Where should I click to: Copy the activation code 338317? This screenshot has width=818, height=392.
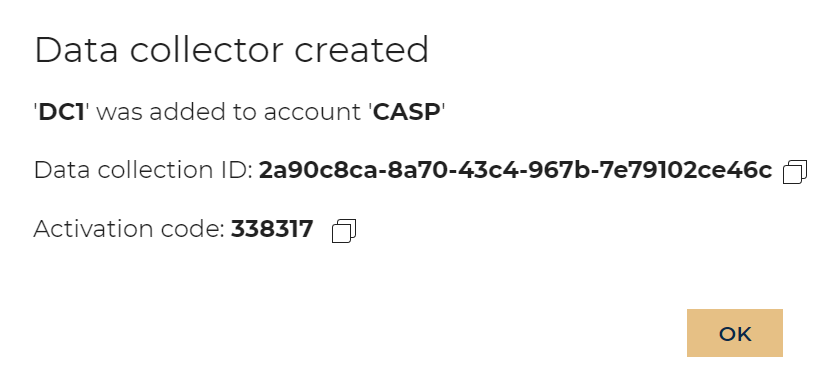click(344, 231)
